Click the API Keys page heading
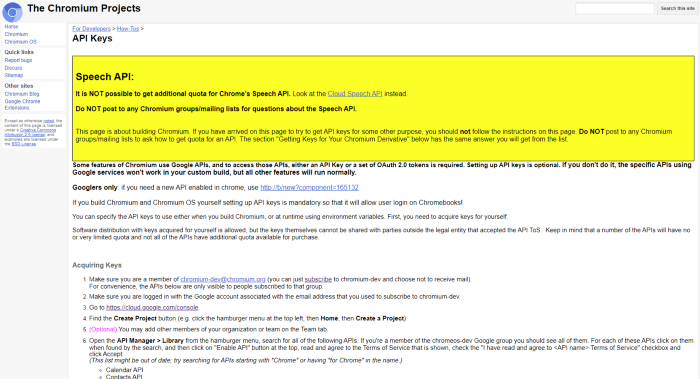This screenshot has height=379, width=700. 92,38
